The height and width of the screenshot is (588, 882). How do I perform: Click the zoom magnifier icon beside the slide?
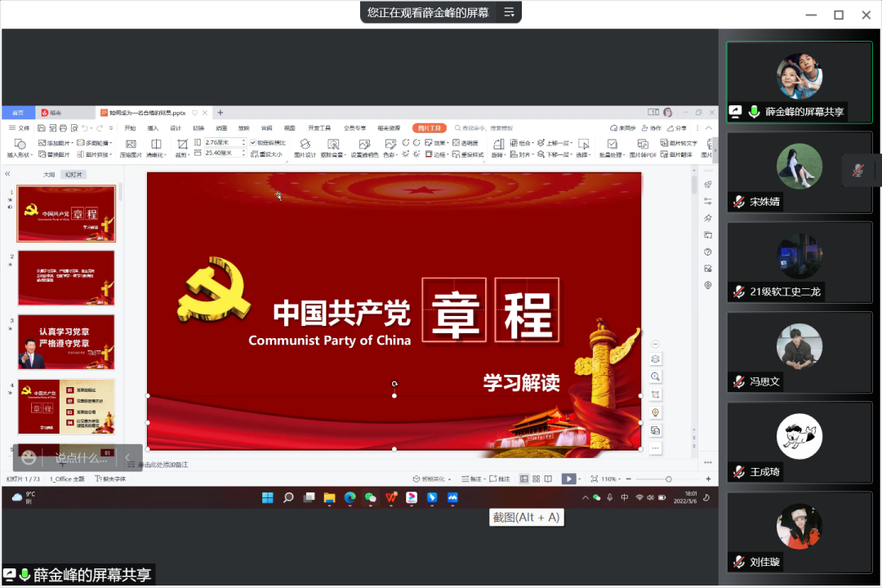pos(655,377)
